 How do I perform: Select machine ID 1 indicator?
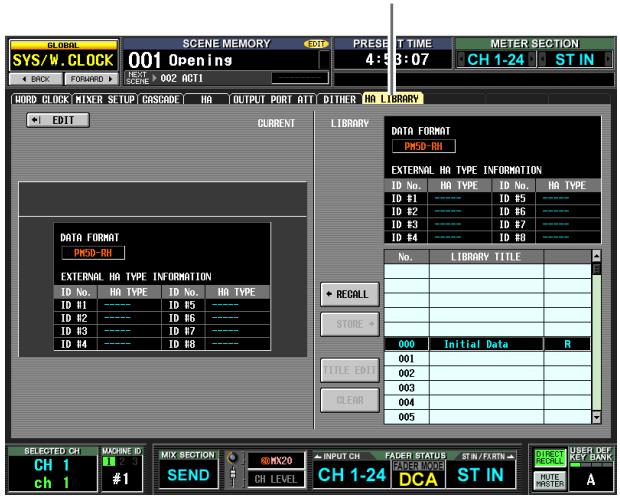(x=108, y=461)
